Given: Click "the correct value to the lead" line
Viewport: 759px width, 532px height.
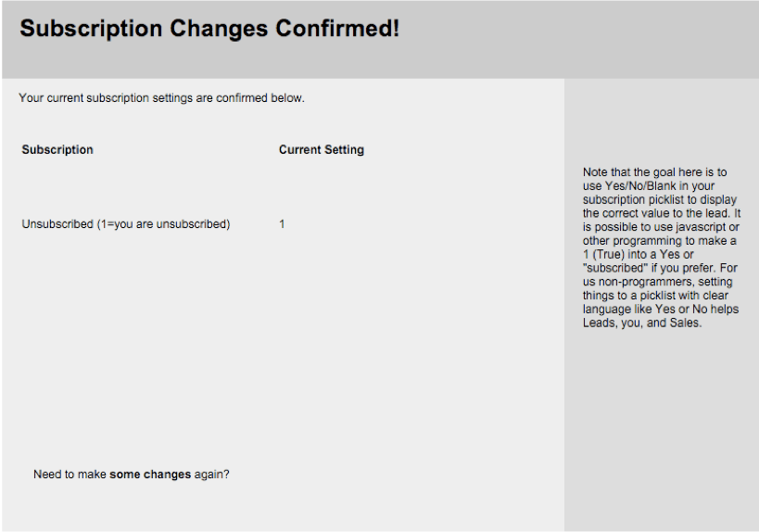Looking at the screenshot, I should coord(657,213).
